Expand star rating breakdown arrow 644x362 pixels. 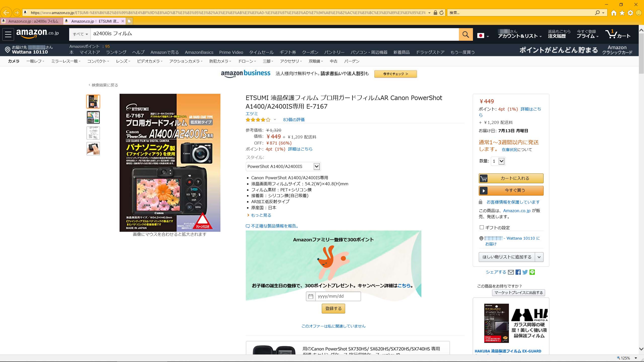point(275,119)
